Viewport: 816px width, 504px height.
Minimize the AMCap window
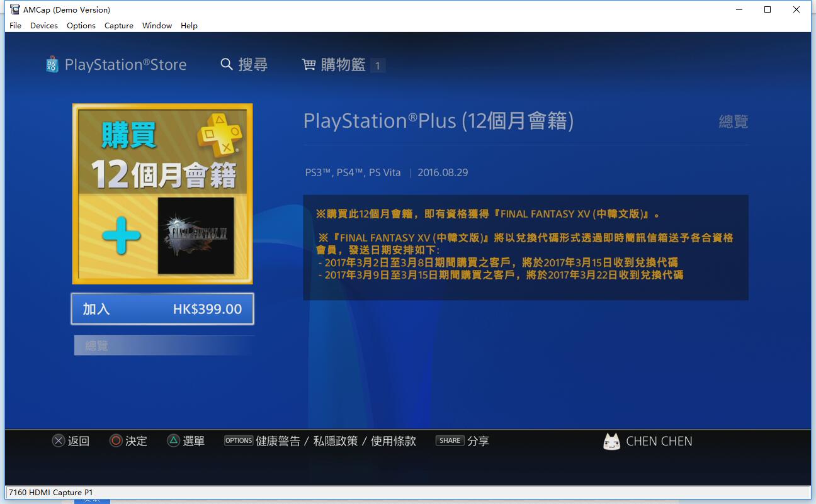point(738,9)
